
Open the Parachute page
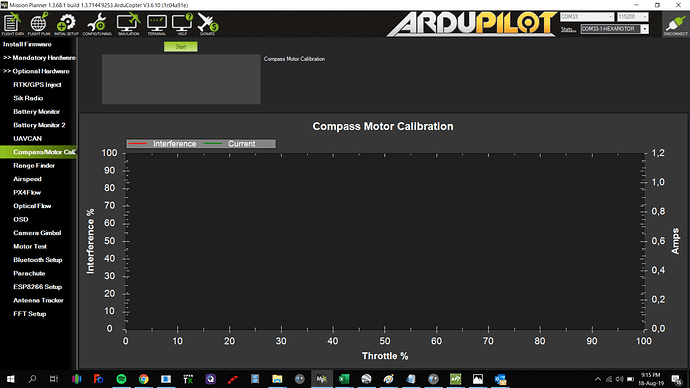point(29,273)
